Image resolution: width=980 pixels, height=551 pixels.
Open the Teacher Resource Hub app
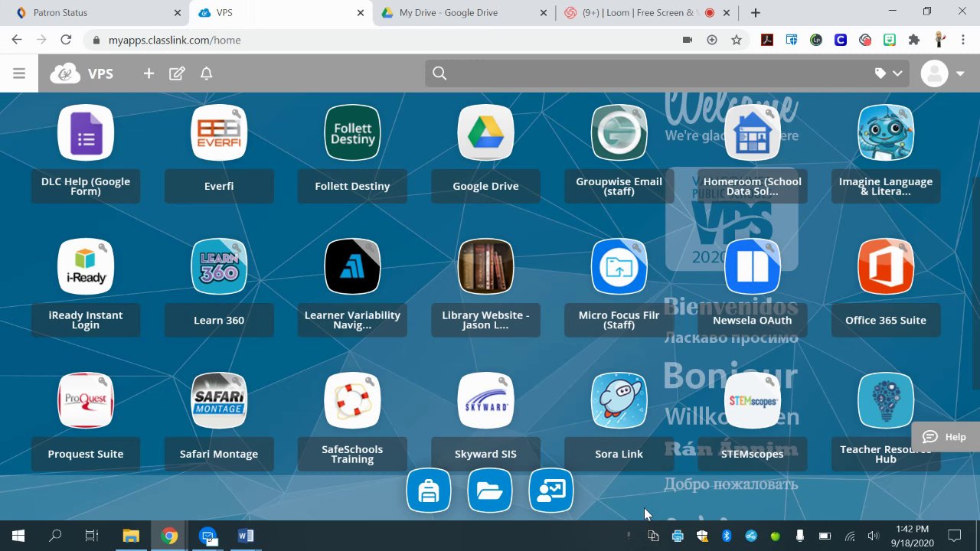886,400
